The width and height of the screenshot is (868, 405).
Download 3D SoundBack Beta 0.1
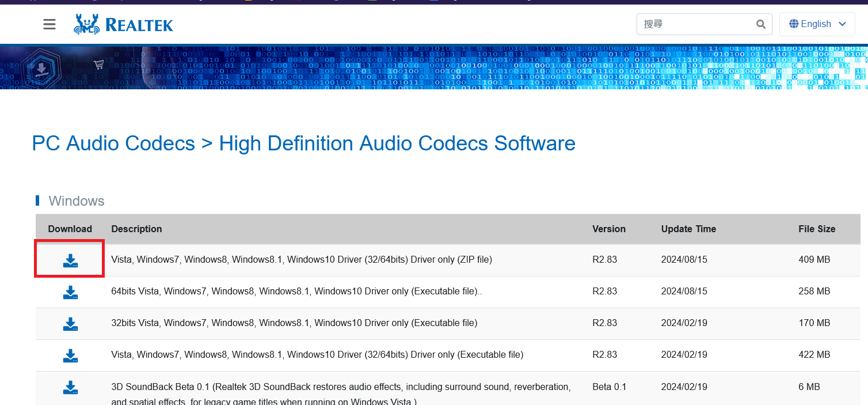[70, 387]
